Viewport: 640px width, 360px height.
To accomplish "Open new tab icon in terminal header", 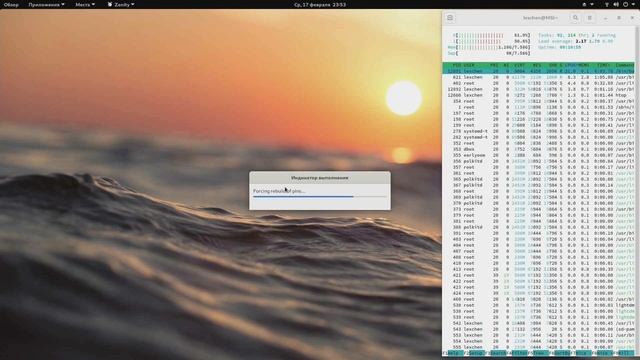I will pos(450,18).
